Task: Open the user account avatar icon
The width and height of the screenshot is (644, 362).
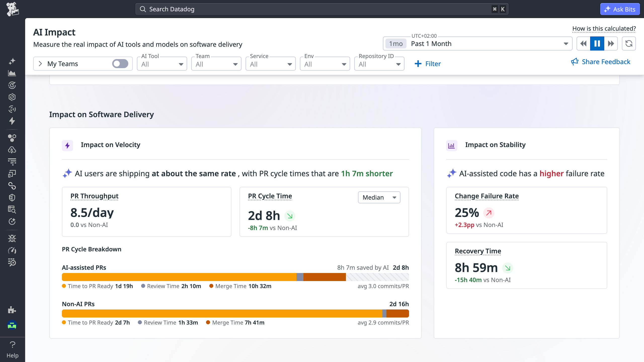Action: pos(12,325)
